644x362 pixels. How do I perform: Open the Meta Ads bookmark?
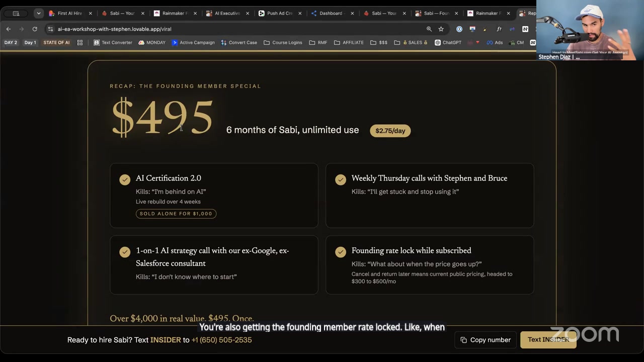[x=495, y=43]
